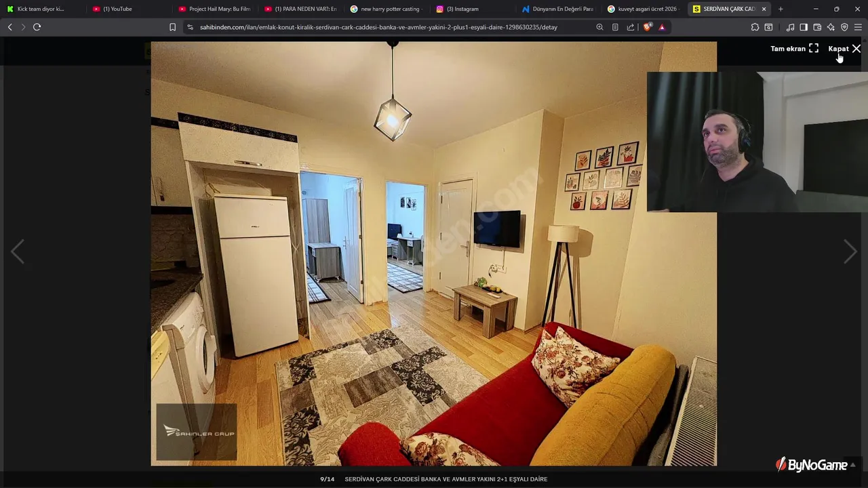Go back with the browser back arrow
868x488 pixels.
click(9, 27)
